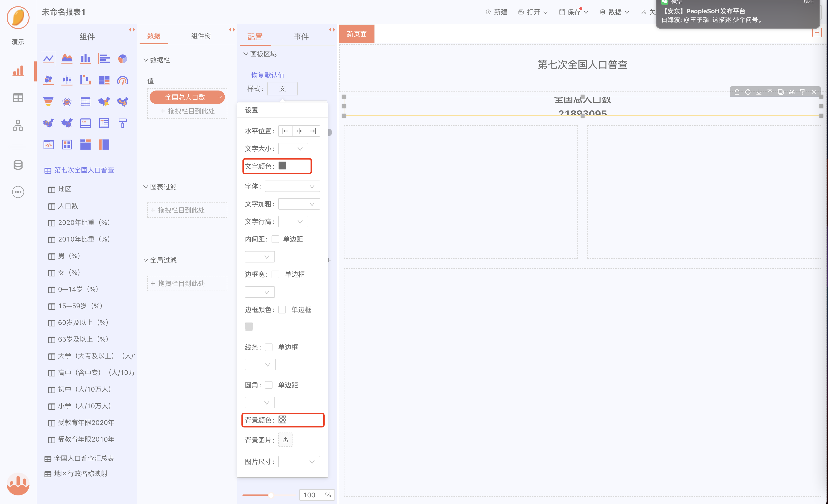Screen dimensions: 828x504
Task: Open the 文字大小 dropdown
Action: [293, 149]
